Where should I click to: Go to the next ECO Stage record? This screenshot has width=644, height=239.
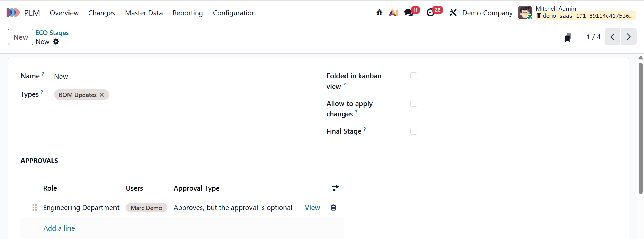point(628,37)
